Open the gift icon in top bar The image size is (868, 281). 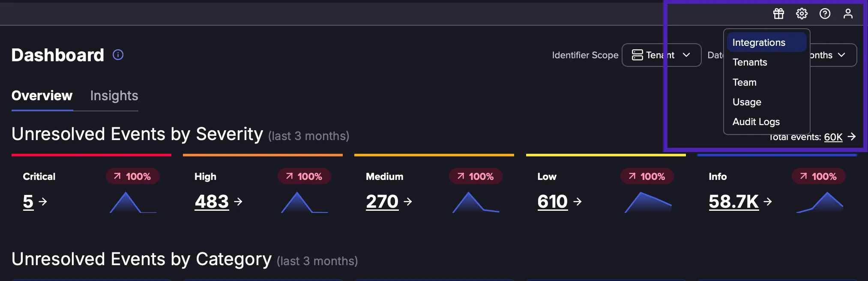[x=778, y=14]
